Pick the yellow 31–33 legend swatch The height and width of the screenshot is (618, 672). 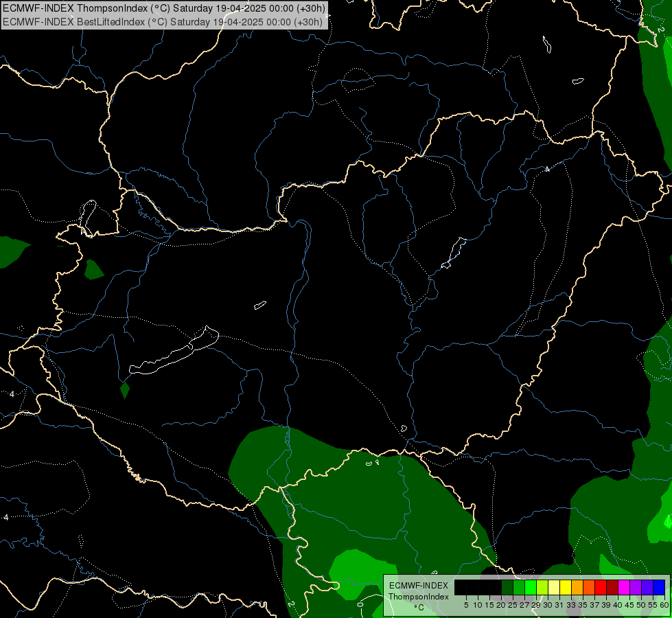click(566, 587)
